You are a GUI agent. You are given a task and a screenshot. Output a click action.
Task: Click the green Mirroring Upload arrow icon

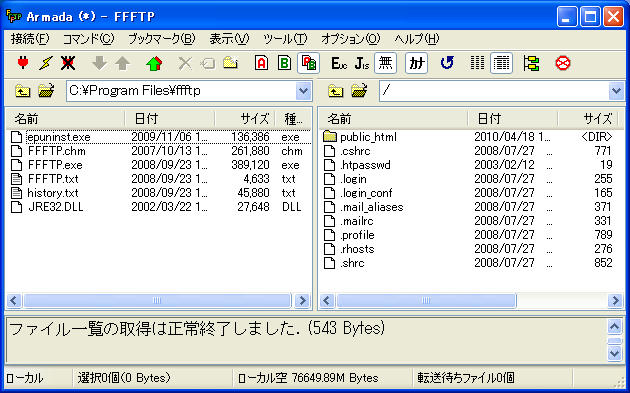(154, 63)
